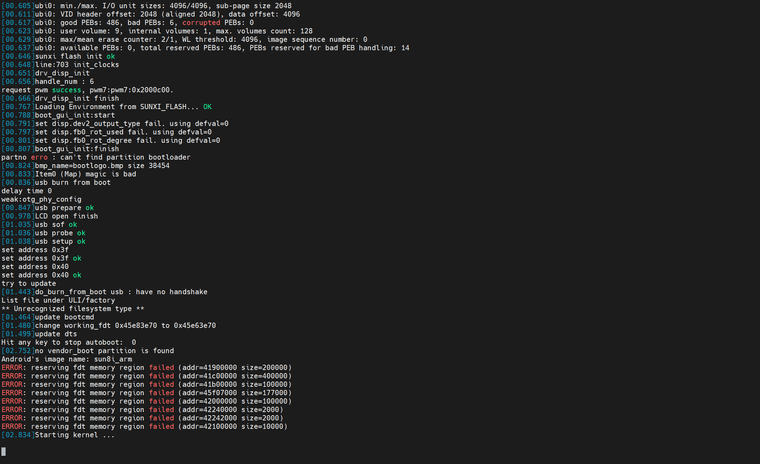Click the terminal cursor at the bottom
The height and width of the screenshot is (464, 760).
pyautogui.click(x=3, y=452)
